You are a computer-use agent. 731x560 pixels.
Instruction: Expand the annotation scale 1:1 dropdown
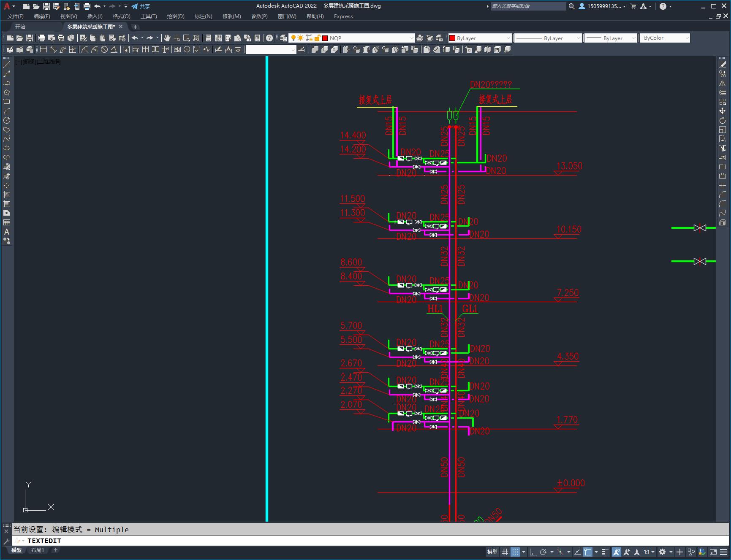point(649,552)
